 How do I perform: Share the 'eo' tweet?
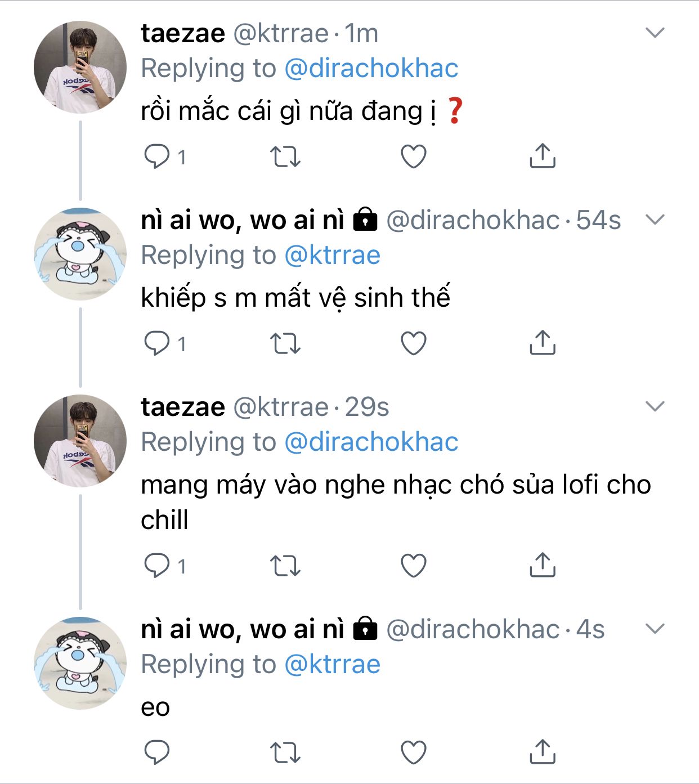(x=543, y=752)
